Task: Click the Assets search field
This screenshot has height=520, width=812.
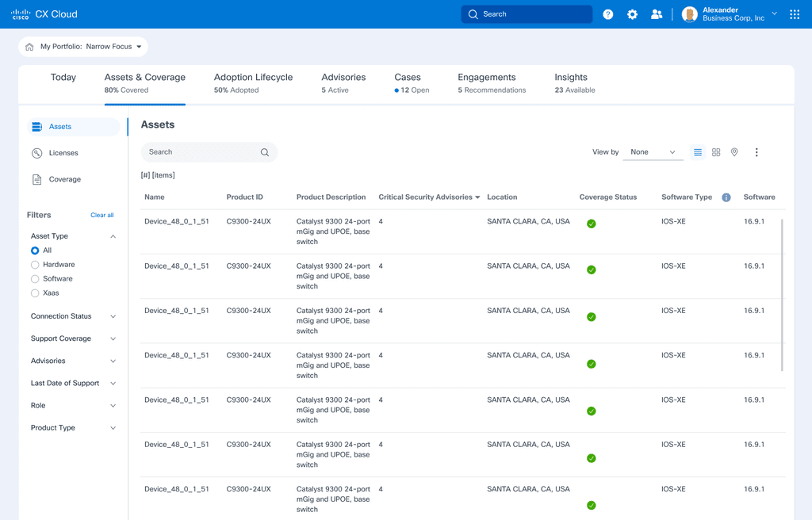Action: pyautogui.click(x=209, y=152)
